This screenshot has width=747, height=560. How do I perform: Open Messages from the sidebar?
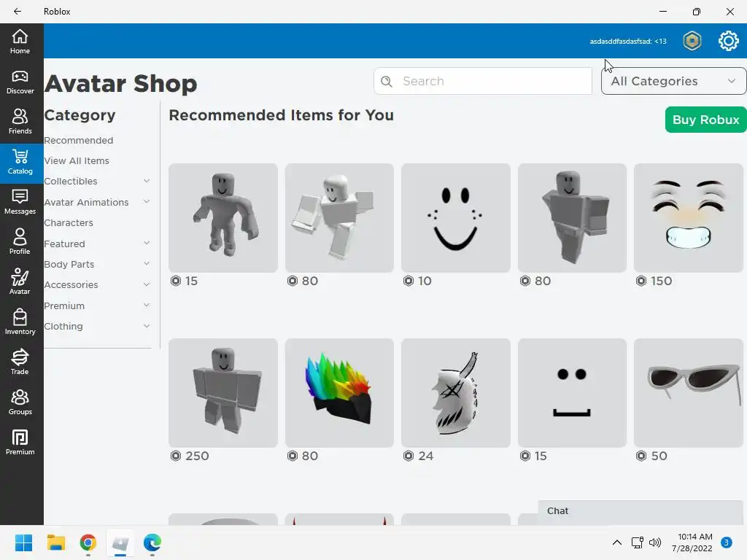[x=20, y=203]
